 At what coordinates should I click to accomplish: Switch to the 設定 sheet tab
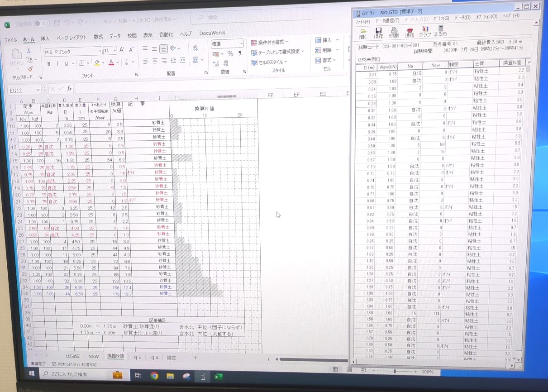[172, 357]
